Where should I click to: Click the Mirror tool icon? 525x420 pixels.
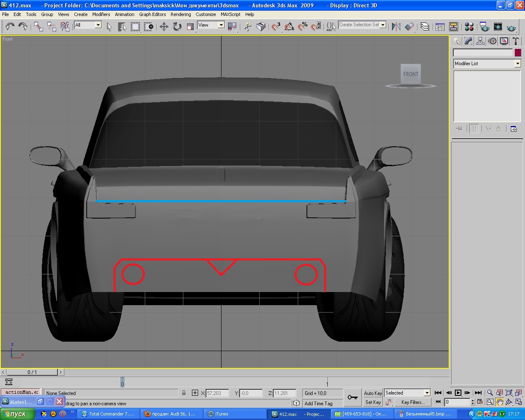396,27
